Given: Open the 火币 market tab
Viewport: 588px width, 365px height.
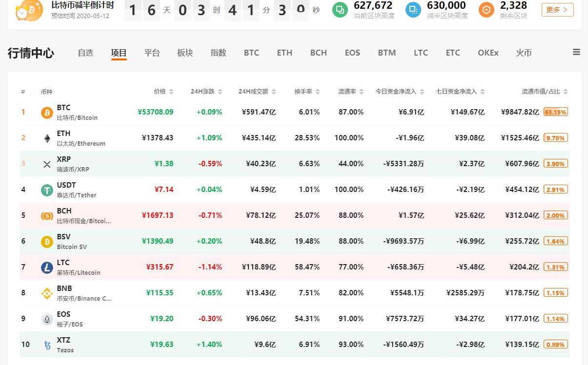Looking at the screenshot, I should 524,53.
